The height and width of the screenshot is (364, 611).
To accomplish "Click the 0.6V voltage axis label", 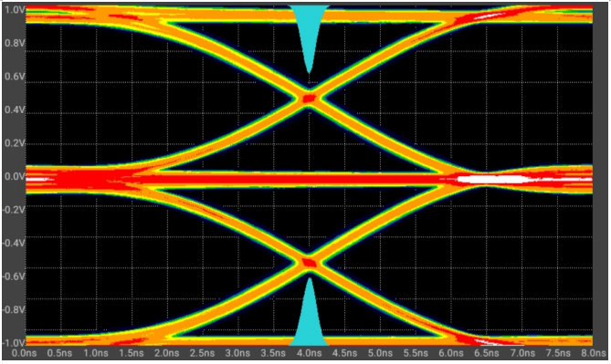I will click(x=15, y=77).
